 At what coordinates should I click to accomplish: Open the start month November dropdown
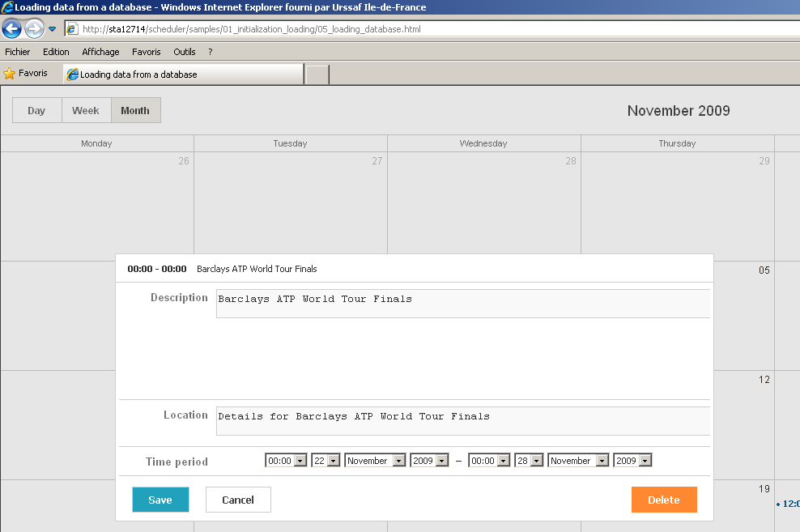(375, 461)
